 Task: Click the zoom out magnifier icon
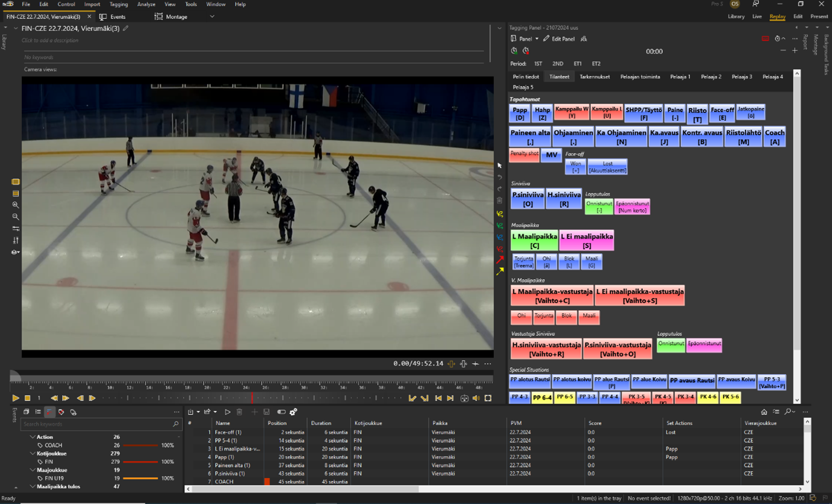click(16, 217)
